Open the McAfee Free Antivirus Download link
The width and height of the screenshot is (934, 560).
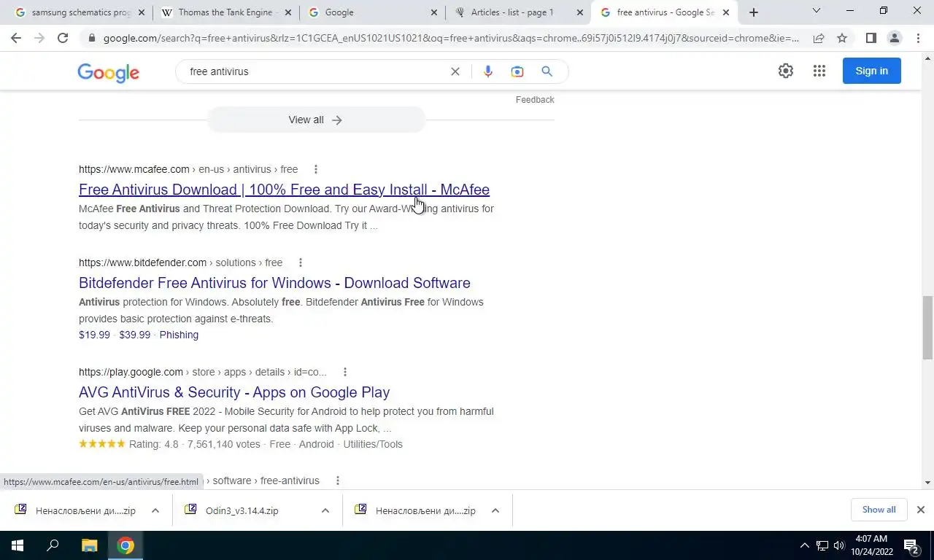(284, 190)
